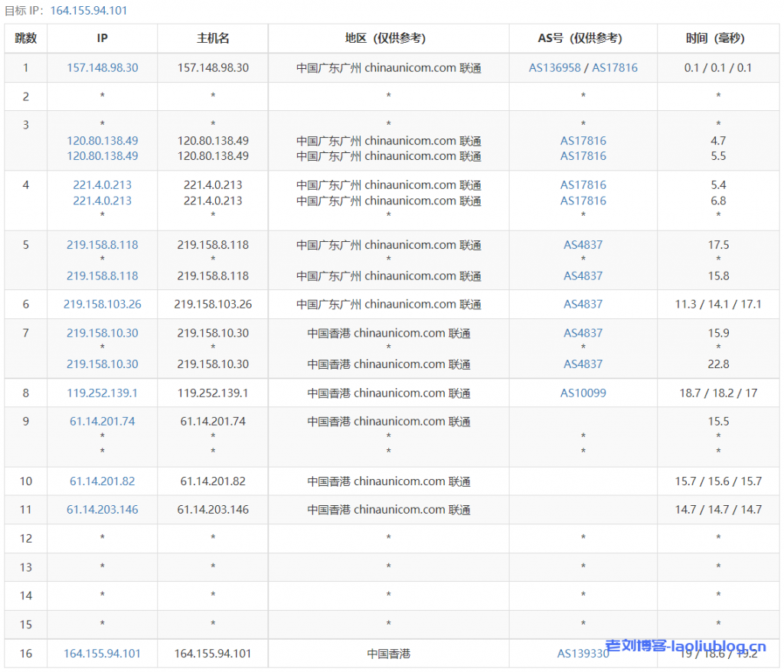Click the AS号（仅供参考） column header
The image size is (784, 672).
coord(583,38)
